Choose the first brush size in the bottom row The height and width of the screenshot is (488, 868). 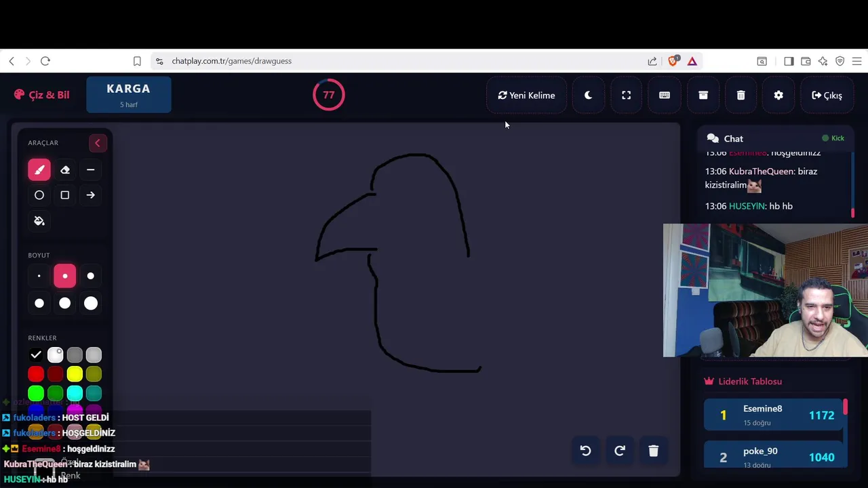pyautogui.click(x=39, y=303)
